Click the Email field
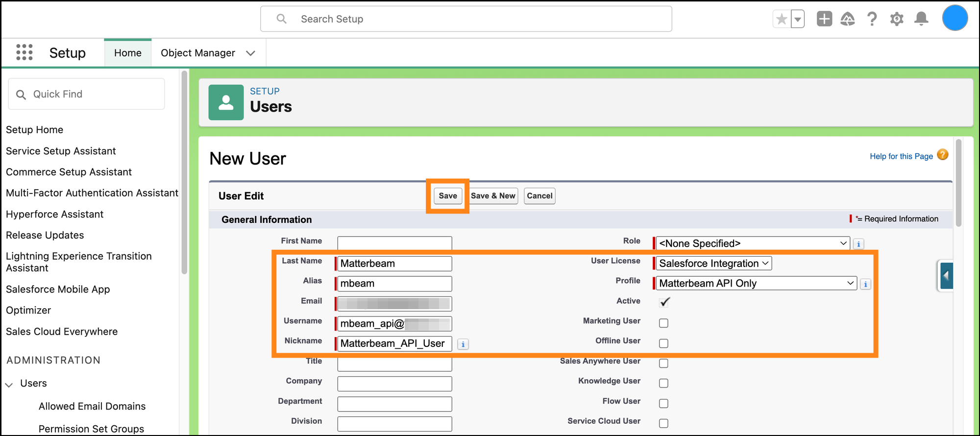The height and width of the screenshot is (436, 980). click(x=394, y=304)
